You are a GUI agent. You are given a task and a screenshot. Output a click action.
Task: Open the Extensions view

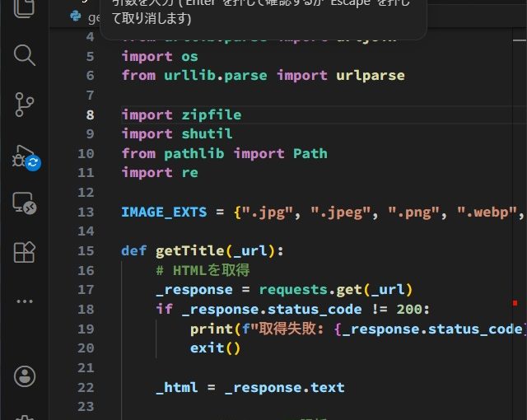point(25,252)
